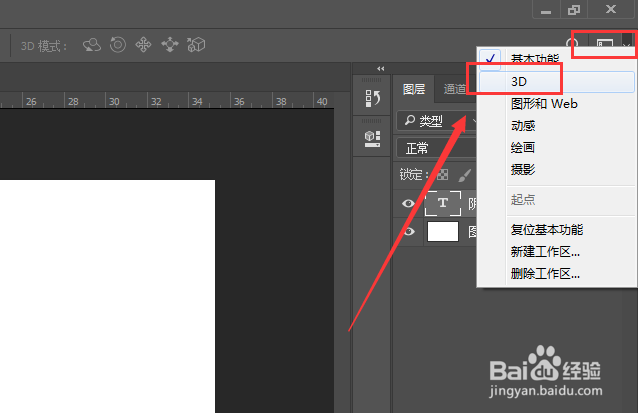Choose 绘画 workspace
The image size is (638, 413).
pos(556,148)
